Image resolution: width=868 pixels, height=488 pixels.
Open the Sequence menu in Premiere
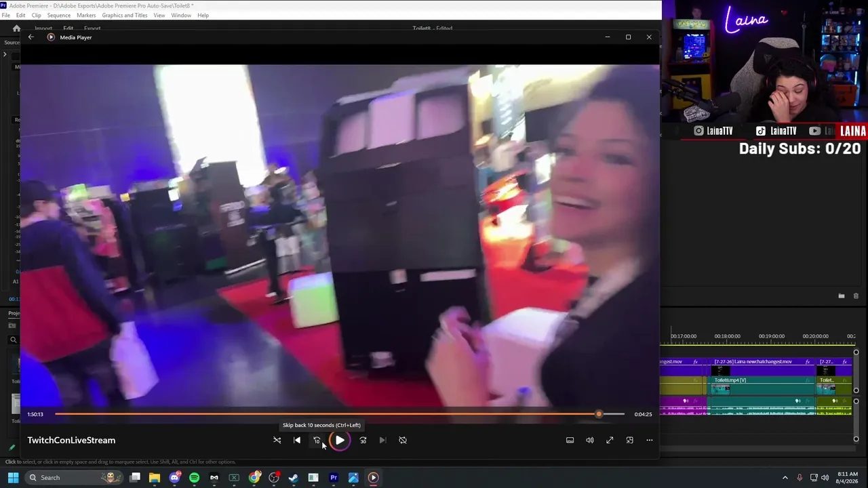pos(59,15)
